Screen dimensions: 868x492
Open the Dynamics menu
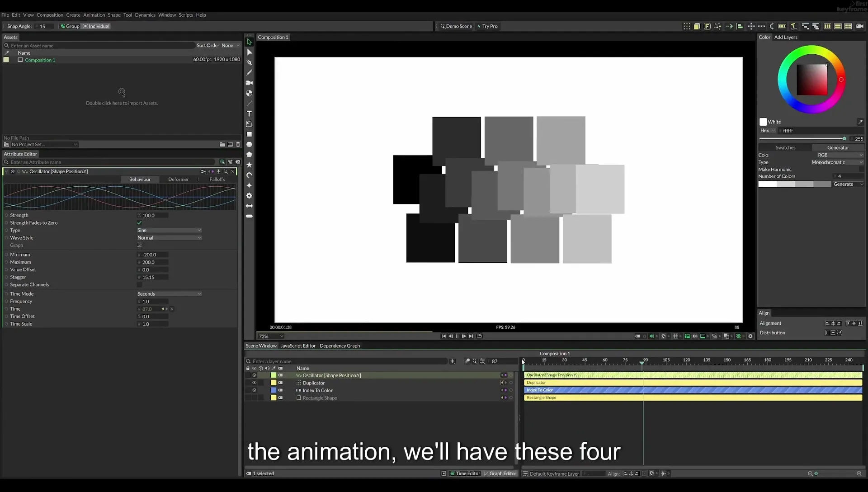click(145, 15)
